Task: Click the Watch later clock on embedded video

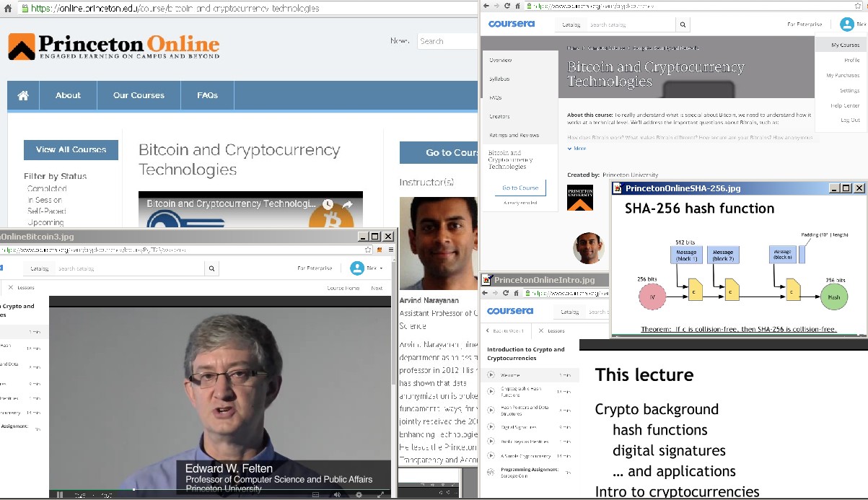Action: click(328, 205)
